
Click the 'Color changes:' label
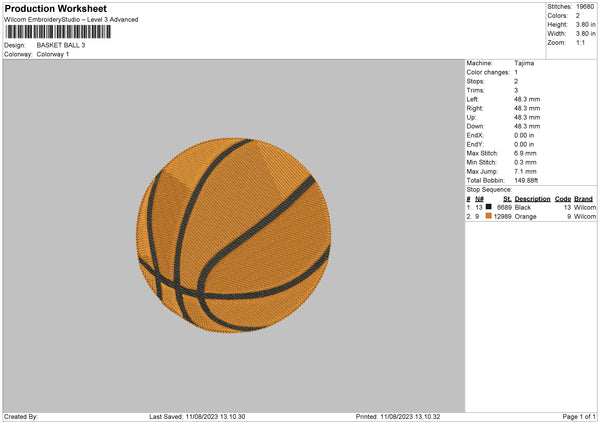coord(488,72)
